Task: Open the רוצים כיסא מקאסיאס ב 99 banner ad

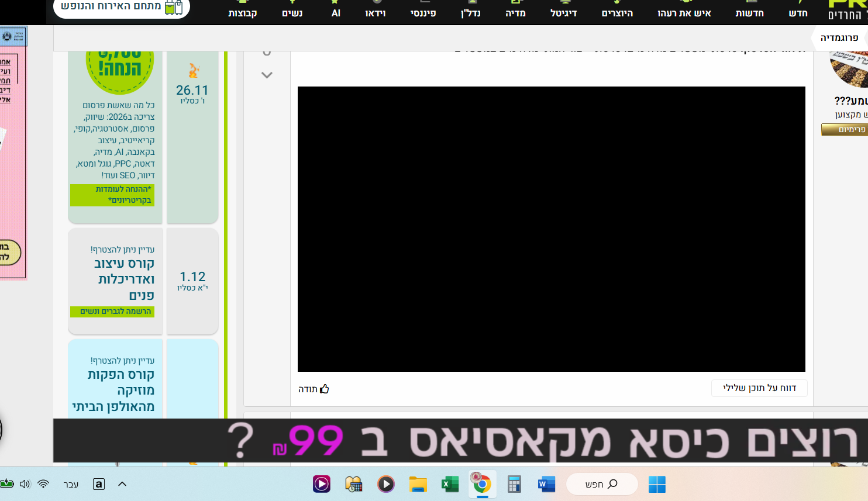Action: tap(460, 441)
